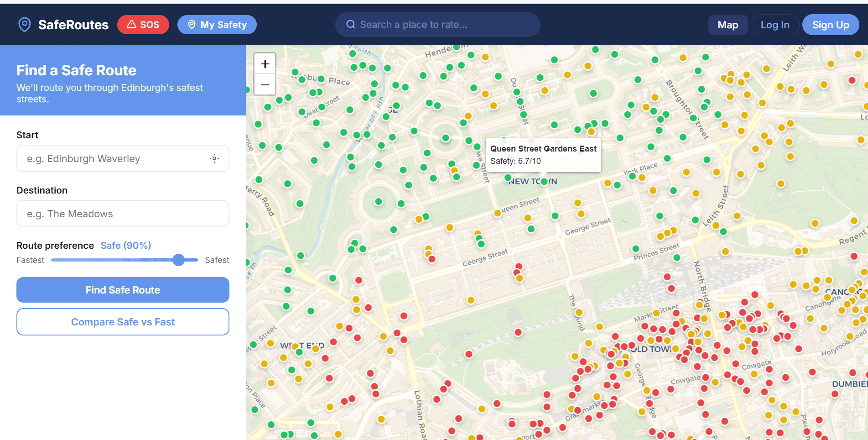This screenshot has height=440, width=868.
Task: Click the Destination input field
Action: 123,214
